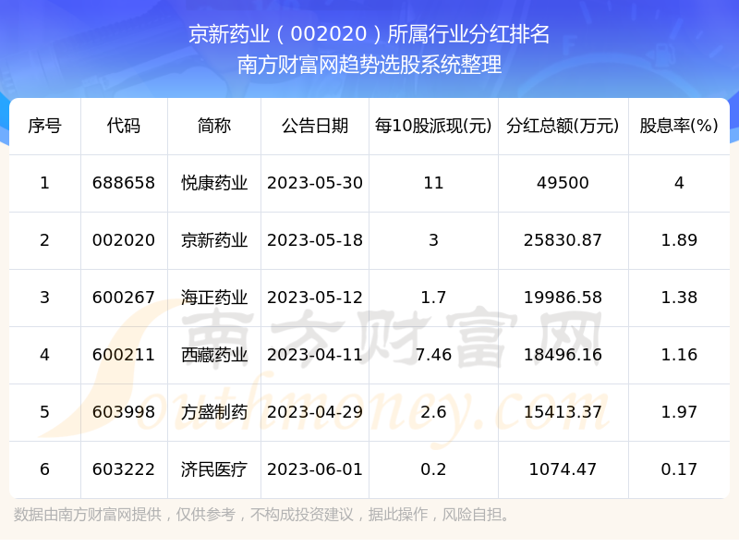Screen dimensions: 739x560
Task: Click dividend yield 1.16
Action: 679,355
